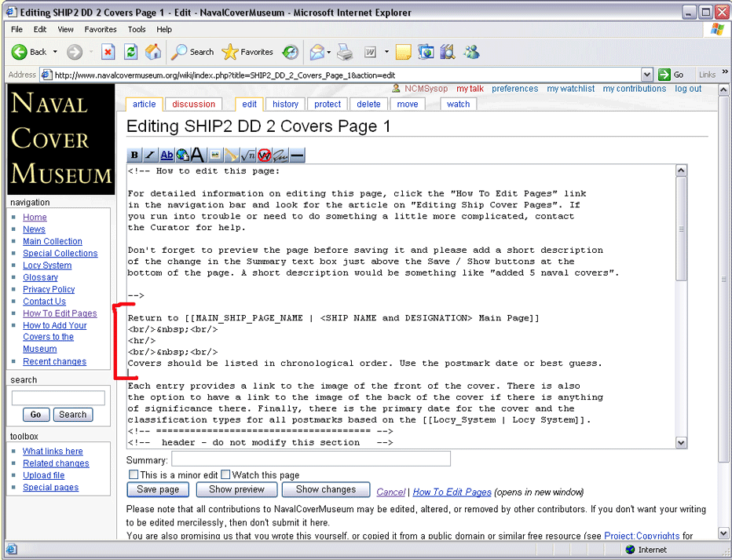Open the Back button history dropdown arrow
Screen dimensions: 732x560
coord(54,53)
